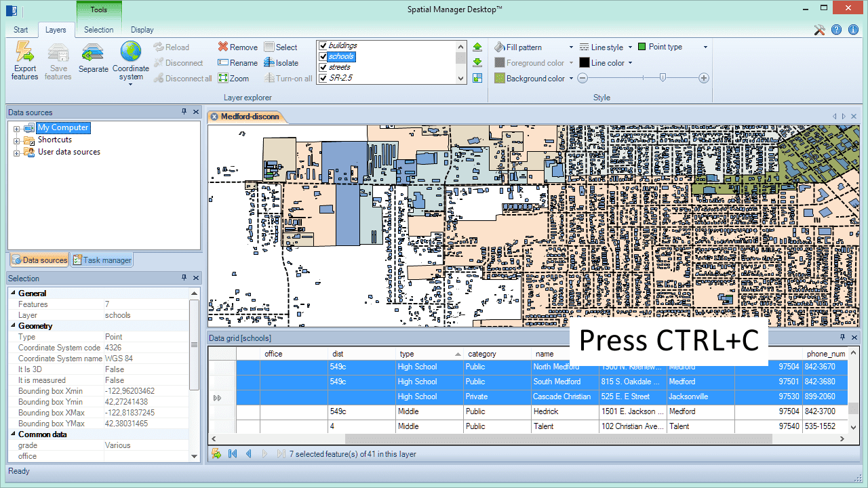Image resolution: width=868 pixels, height=488 pixels.
Task: Open Help question mark icon
Action: 836,30
